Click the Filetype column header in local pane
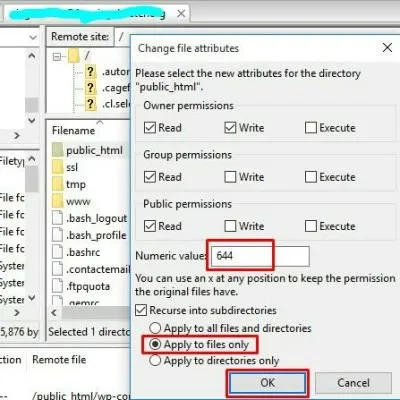 pos(12,161)
